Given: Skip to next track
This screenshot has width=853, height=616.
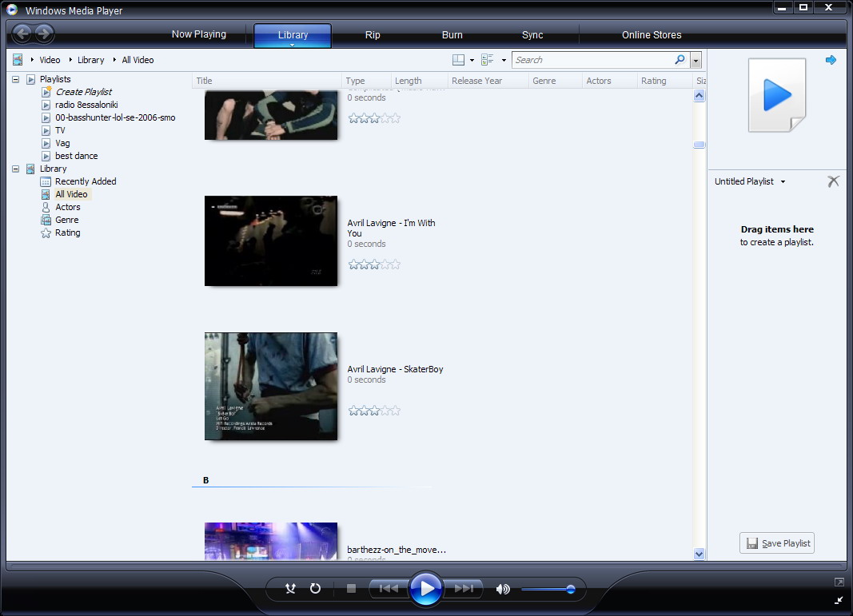Looking at the screenshot, I should point(464,588).
